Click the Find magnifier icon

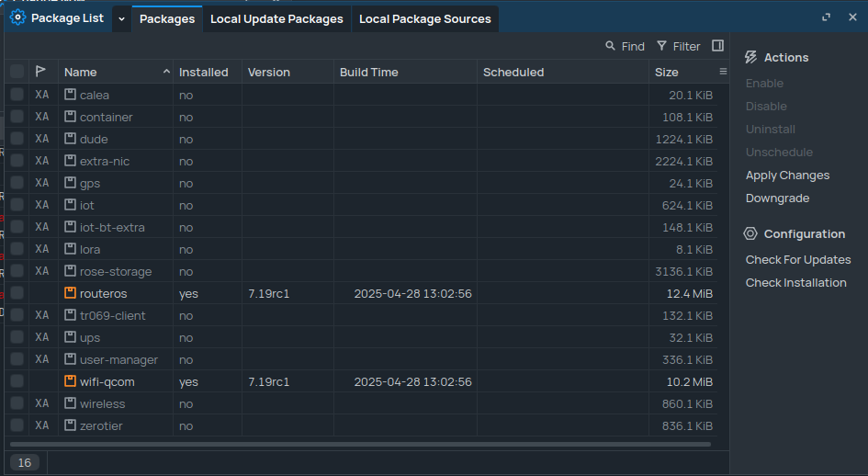click(x=611, y=46)
